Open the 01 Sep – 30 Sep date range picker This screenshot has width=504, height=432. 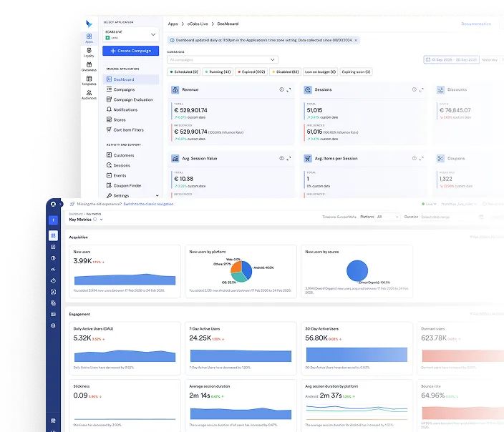(x=452, y=60)
